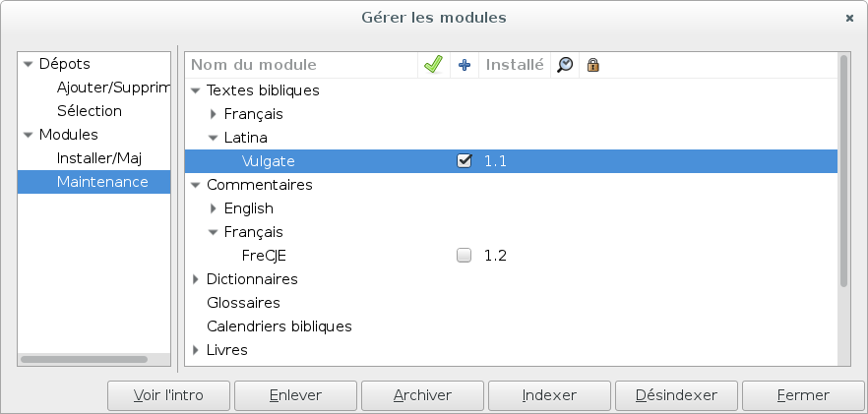Expand the English commentaries group
The height and width of the screenshot is (414, 868).
(x=214, y=208)
